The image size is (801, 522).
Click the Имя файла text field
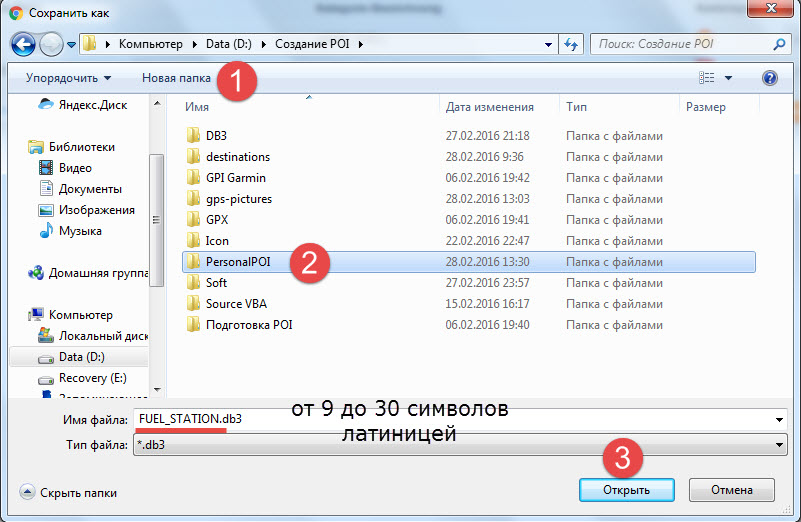pos(460,419)
